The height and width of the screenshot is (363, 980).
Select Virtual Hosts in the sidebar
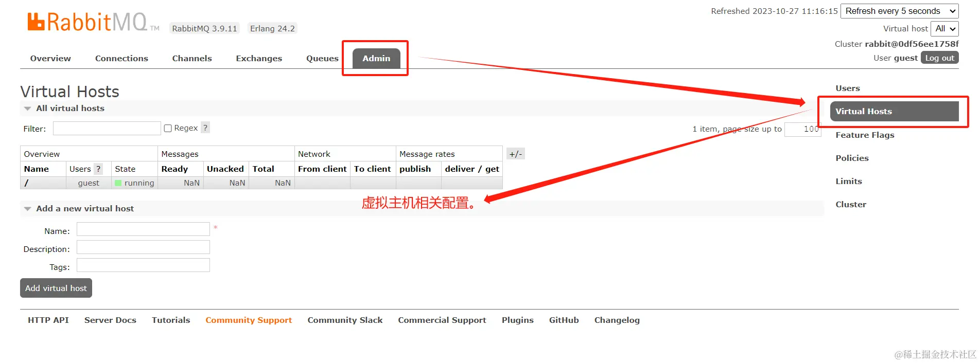[x=895, y=111]
